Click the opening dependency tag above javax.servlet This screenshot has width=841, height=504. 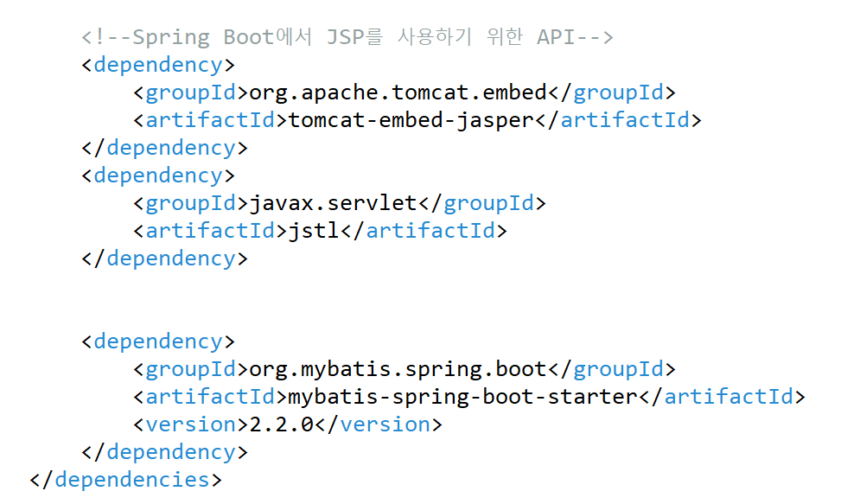coord(158,175)
